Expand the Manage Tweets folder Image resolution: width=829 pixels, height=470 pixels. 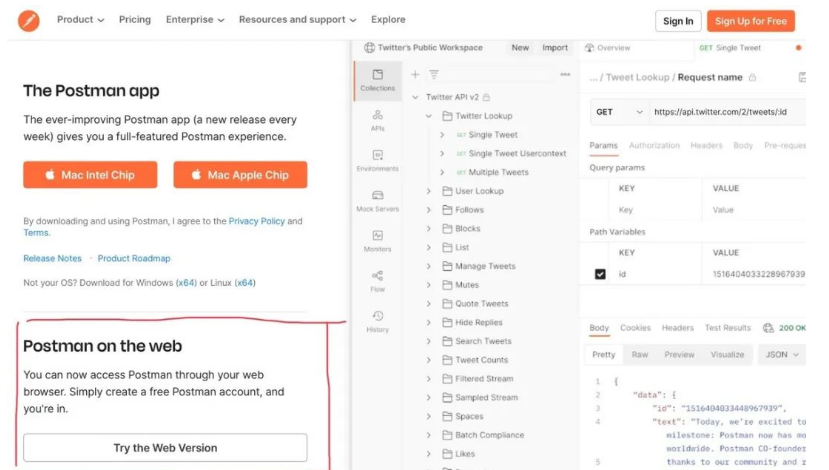(x=429, y=266)
